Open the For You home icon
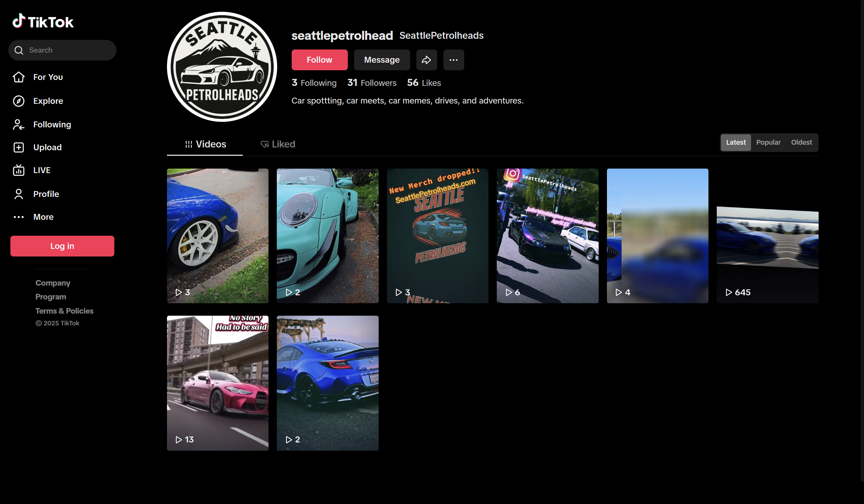This screenshot has height=504, width=864. [19, 77]
